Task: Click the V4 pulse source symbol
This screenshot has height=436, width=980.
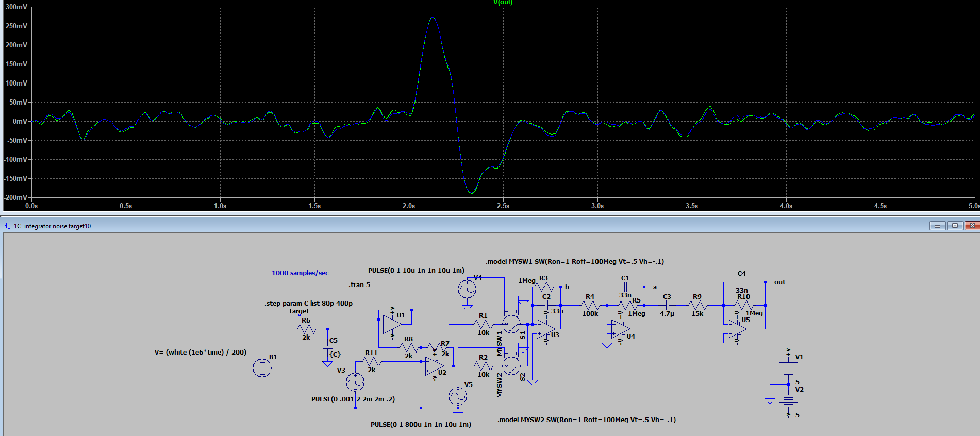Action: pos(467,289)
